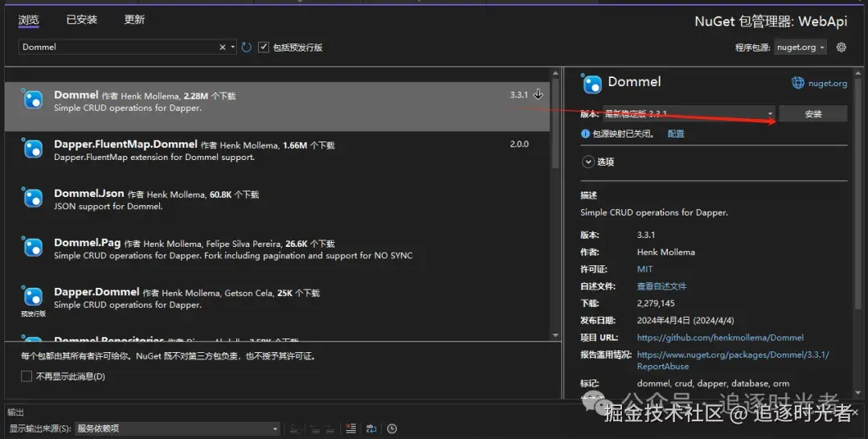Screen dimensions: 868x439
Task: Click the Dapper.FluentMap.Dommel package icon
Action: click(33, 149)
